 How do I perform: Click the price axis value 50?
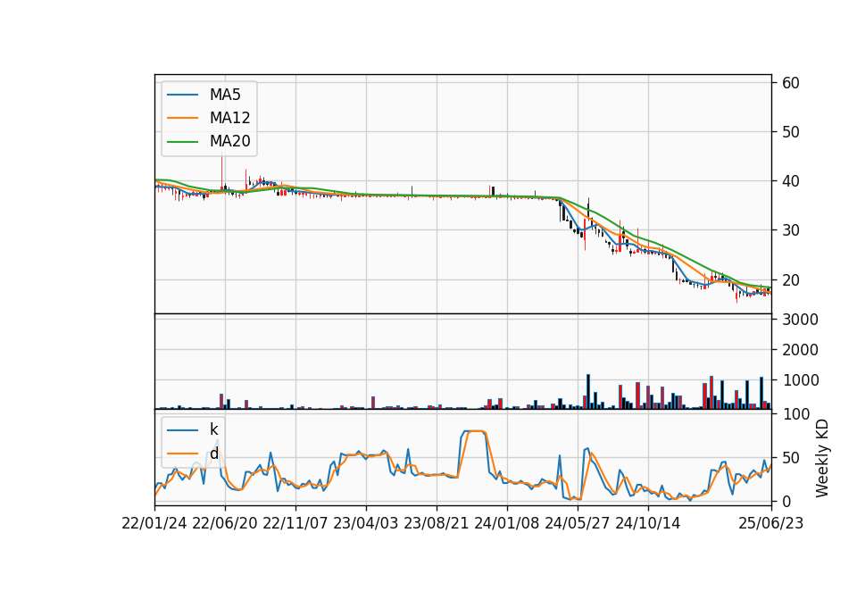point(791,132)
